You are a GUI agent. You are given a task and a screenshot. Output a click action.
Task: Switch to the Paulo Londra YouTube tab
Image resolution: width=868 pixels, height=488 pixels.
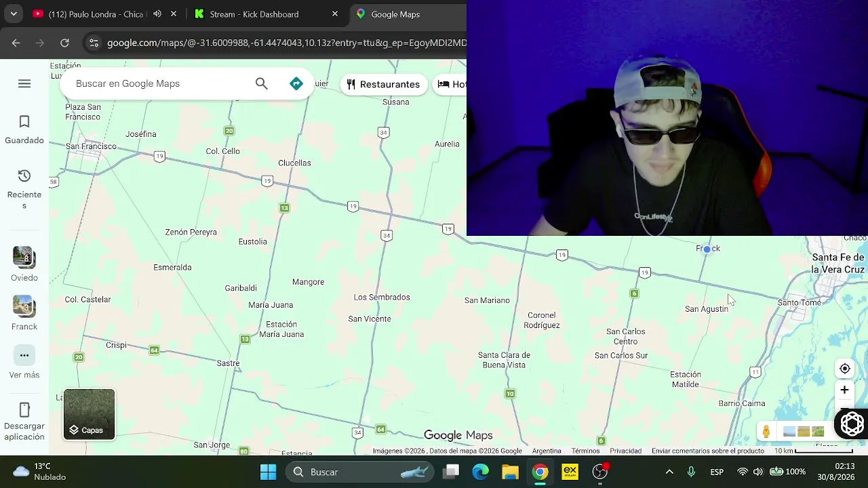pos(96,14)
